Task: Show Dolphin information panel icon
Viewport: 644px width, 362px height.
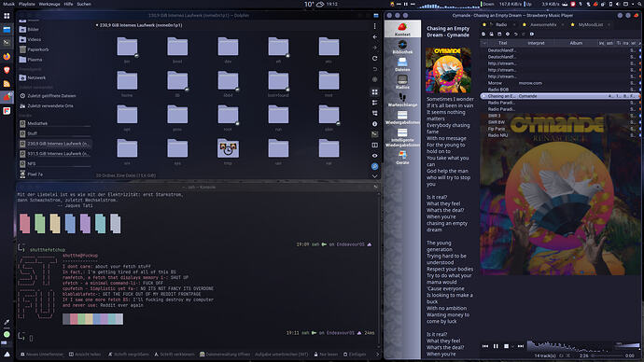Action: click(374, 123)
